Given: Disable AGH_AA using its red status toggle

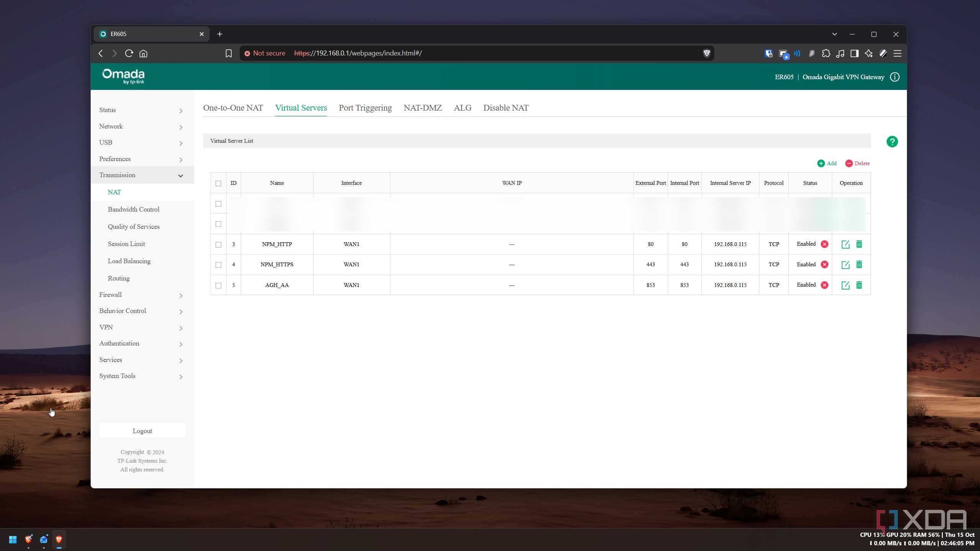Looking at the screenshot, I should pos(825,285).
